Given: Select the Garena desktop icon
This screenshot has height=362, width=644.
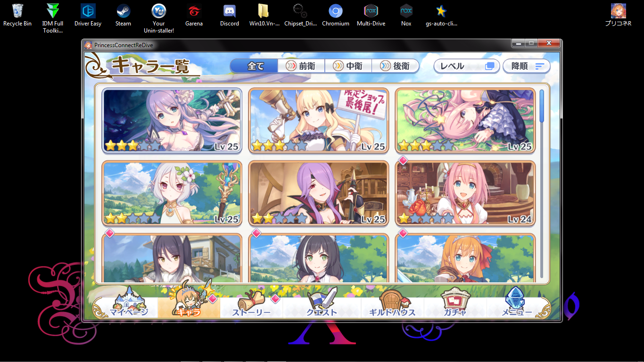Looking at the screenshot, I should point(194,15).
